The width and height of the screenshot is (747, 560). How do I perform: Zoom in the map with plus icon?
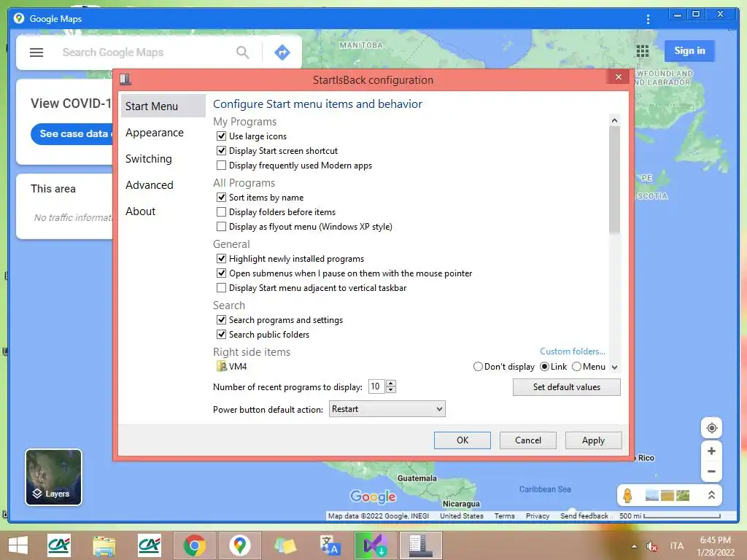click(711, 451)
